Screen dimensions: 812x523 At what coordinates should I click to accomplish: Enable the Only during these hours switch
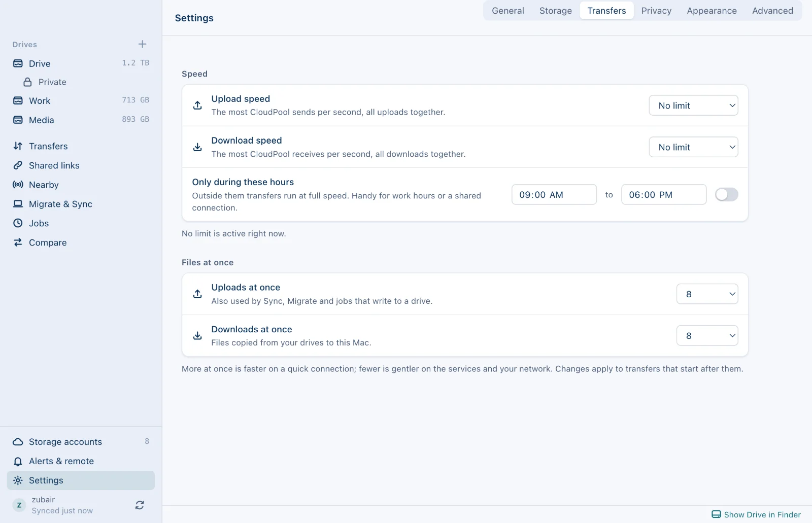[726, 194]
